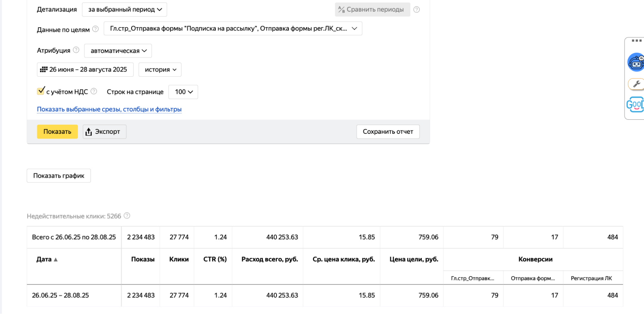Screen dimensions: 644x314
Task: Open the wrench tools icon
Action: (637, 84)
